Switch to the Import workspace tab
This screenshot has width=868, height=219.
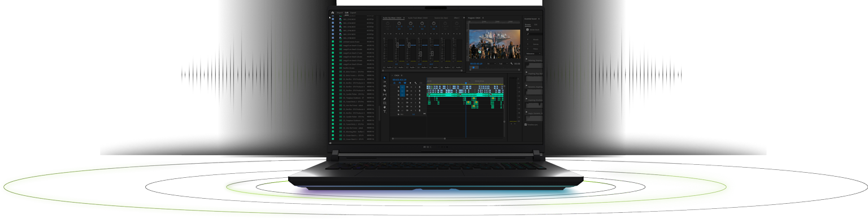click(x=340, y=12)
